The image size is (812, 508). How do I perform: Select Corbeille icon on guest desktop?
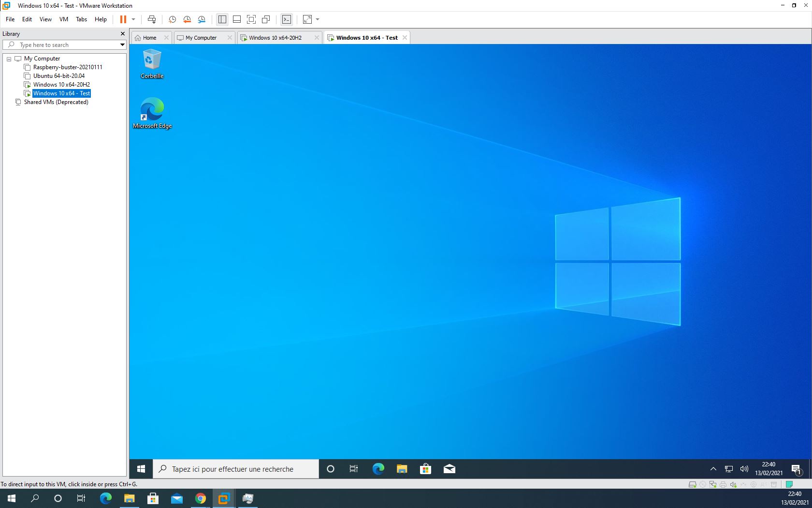(x=152, y=64)
